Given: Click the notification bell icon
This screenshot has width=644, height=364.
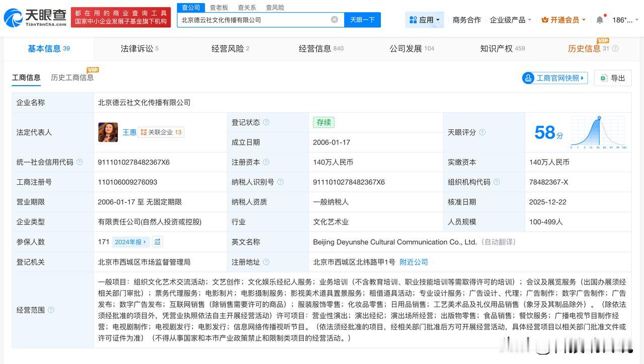Looking at the screenshot, I should pos(600,20).
